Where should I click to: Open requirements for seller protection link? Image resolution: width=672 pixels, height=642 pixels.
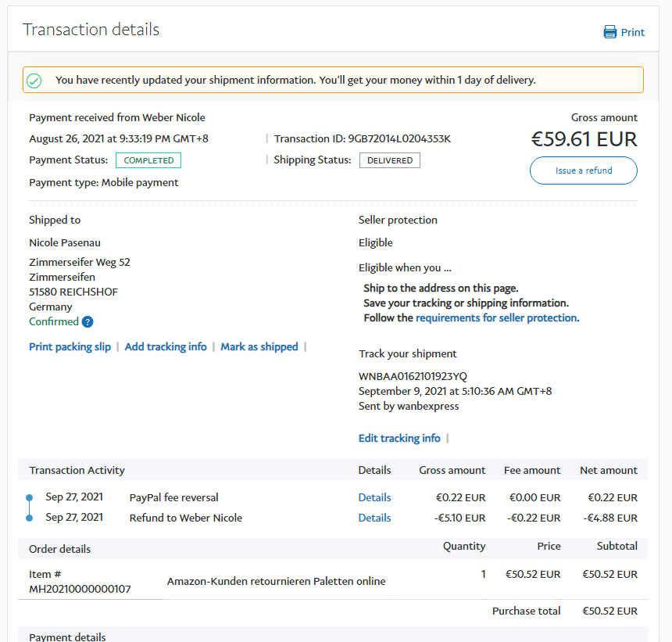(x=496, y=318)
